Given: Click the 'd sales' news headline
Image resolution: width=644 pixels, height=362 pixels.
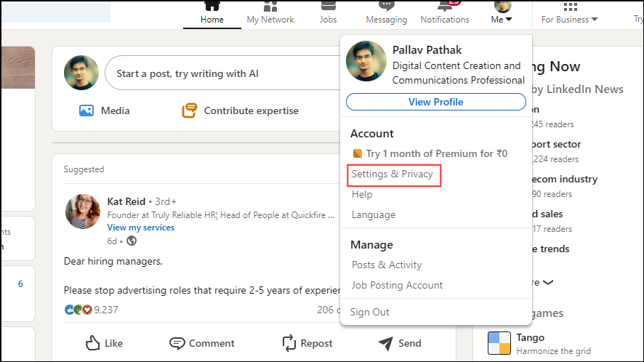Looking at the screenshot, I should [547, 214].
